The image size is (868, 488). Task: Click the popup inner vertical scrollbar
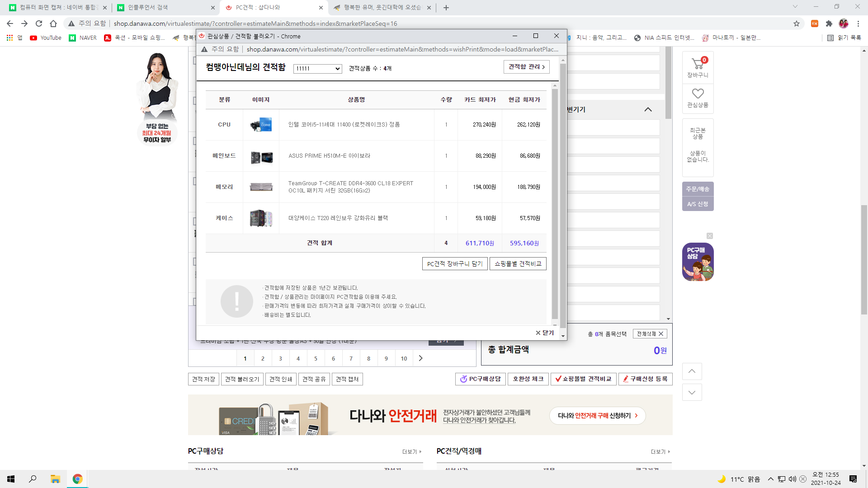(555, 203)
